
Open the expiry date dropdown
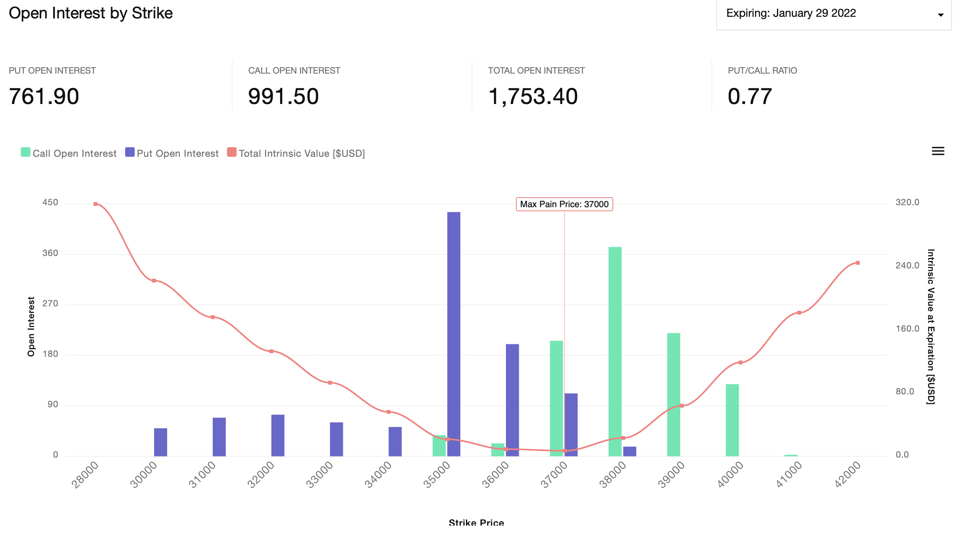tap(834, 14)
